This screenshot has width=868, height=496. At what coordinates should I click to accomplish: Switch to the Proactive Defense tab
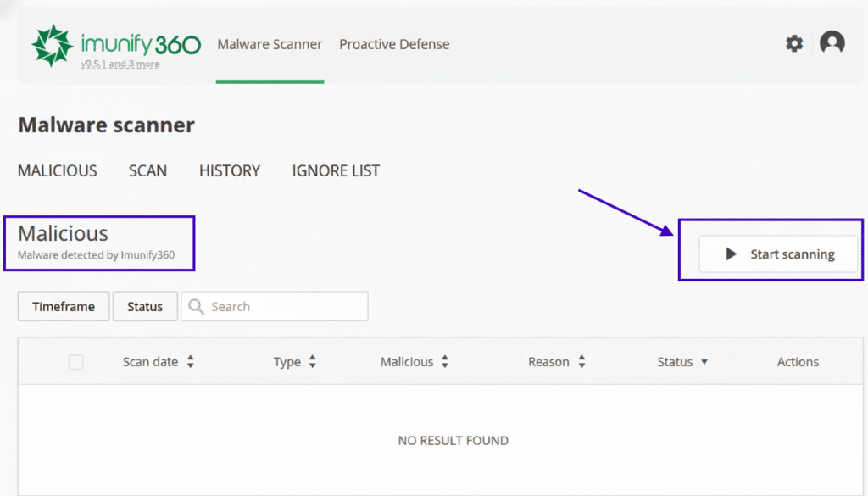click(x=393, y=44)
